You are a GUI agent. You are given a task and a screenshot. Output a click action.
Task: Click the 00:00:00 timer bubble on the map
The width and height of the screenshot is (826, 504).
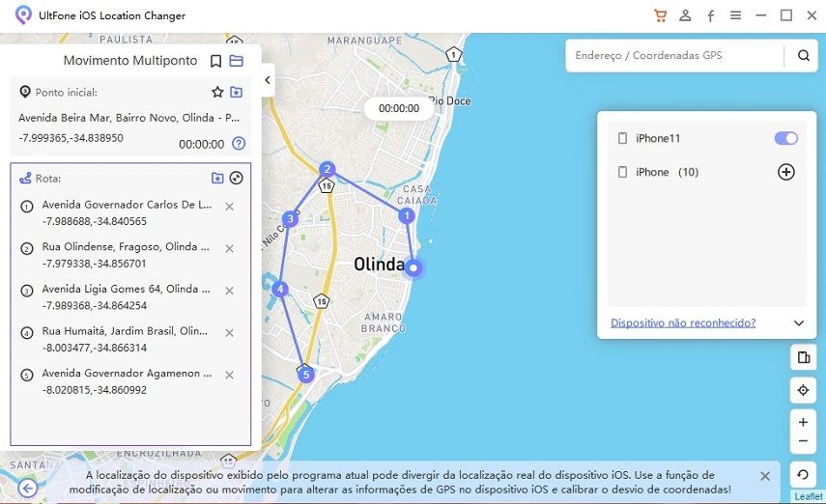click(x=399, y=108)
